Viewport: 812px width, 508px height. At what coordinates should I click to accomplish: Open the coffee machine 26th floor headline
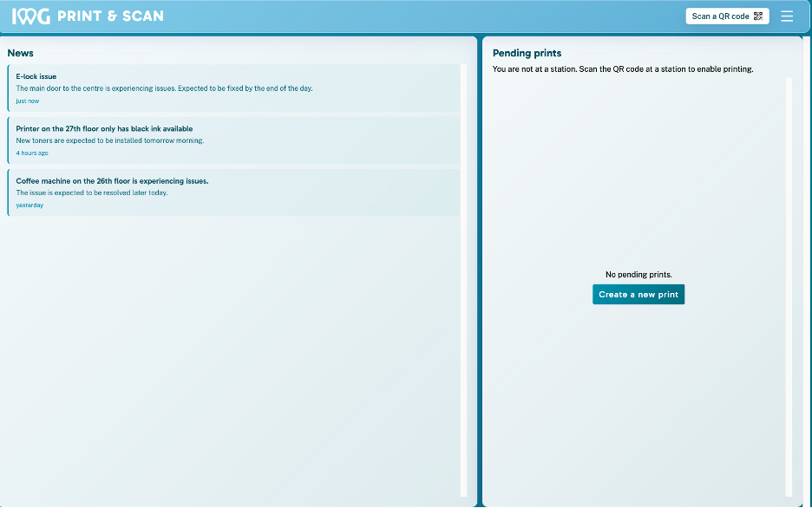(112, 181)
